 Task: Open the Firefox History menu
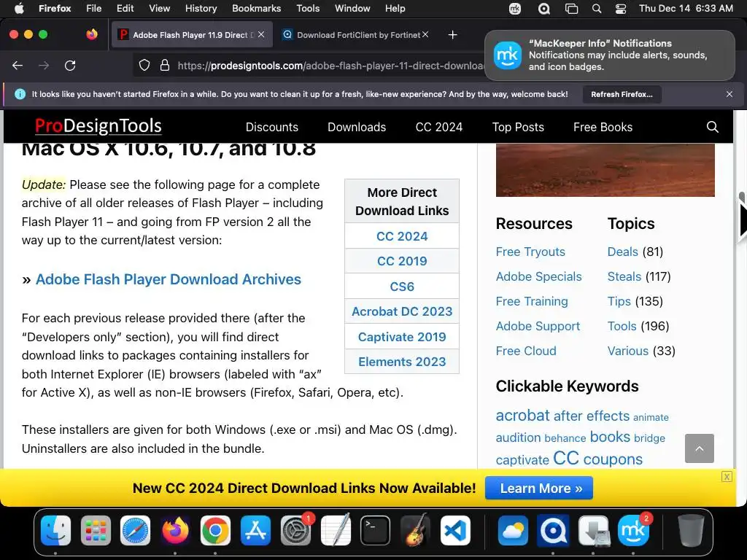point(201,9)
